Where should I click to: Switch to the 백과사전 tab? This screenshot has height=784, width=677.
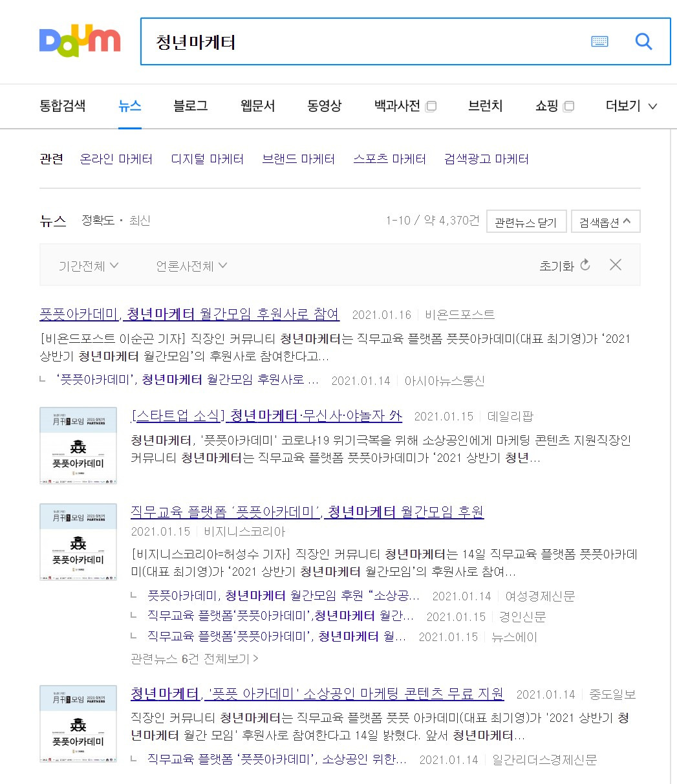(x=398, y=105)
